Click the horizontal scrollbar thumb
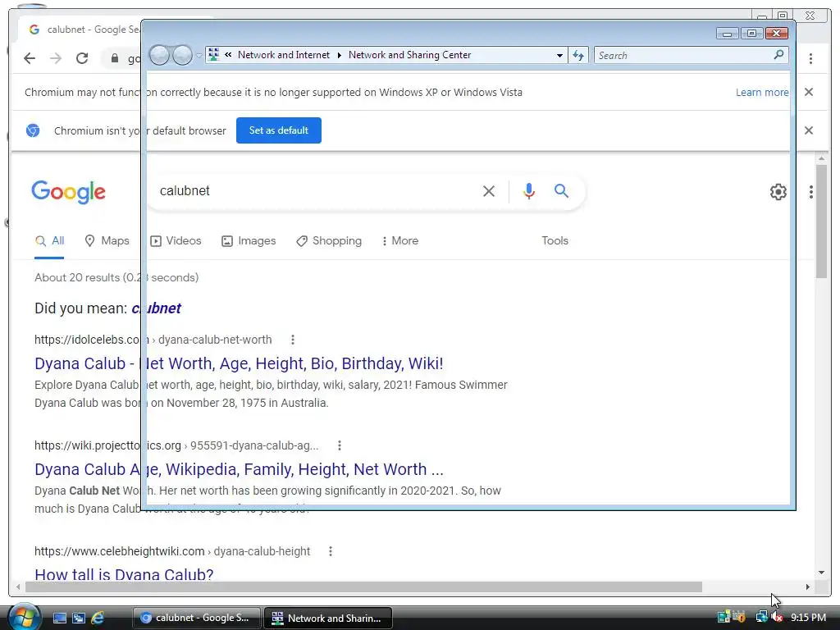This screenshot has width=840, height=630. click(x=363, y=587)
